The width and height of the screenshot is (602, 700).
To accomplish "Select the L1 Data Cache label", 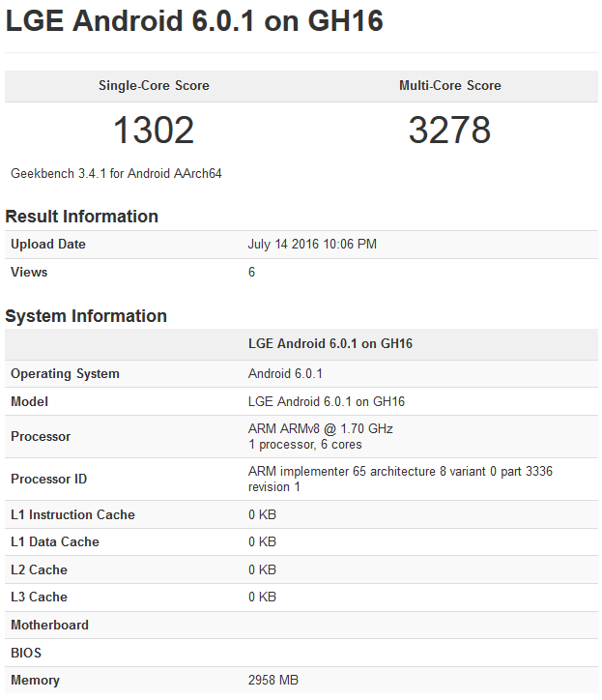I will click(55, 542).
